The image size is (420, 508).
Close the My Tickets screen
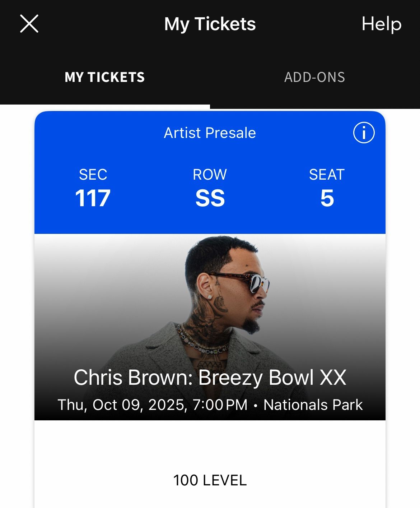pos(29,24)
